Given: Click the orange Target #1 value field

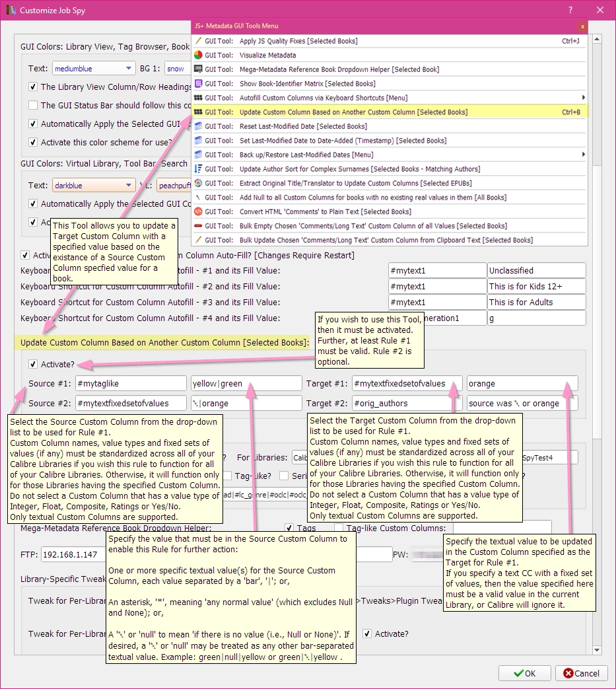Looking at the screenshot, I should pyautogui.click(x=522, y=383).
